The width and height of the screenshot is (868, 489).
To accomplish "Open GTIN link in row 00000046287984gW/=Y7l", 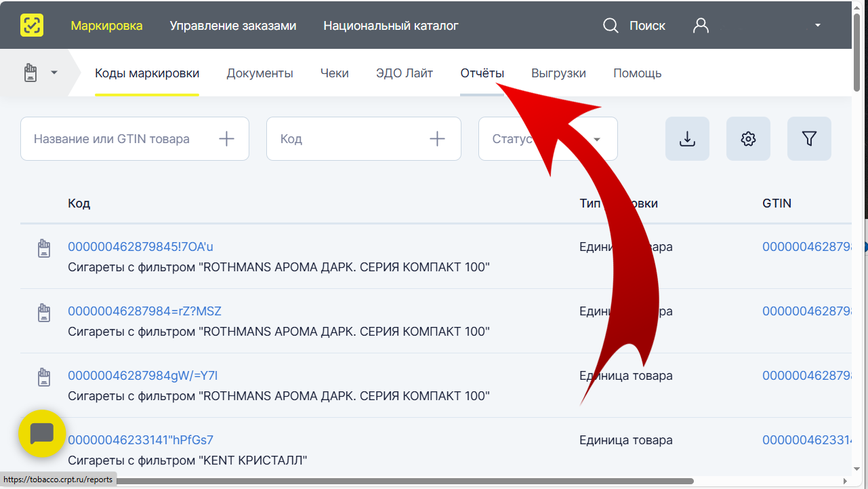I will (x=806, y=376).
